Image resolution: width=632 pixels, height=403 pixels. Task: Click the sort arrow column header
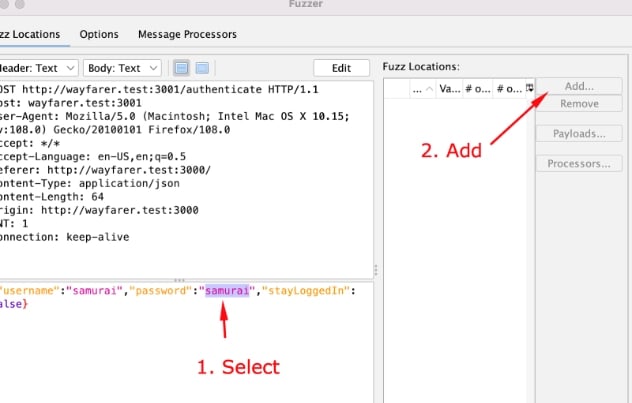click(x=423, y=89)
